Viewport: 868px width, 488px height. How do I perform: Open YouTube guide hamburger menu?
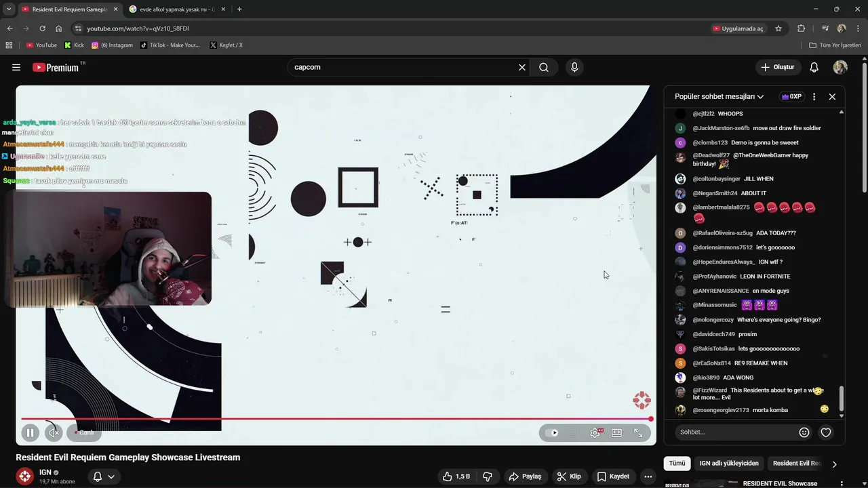tap(16, 67)
